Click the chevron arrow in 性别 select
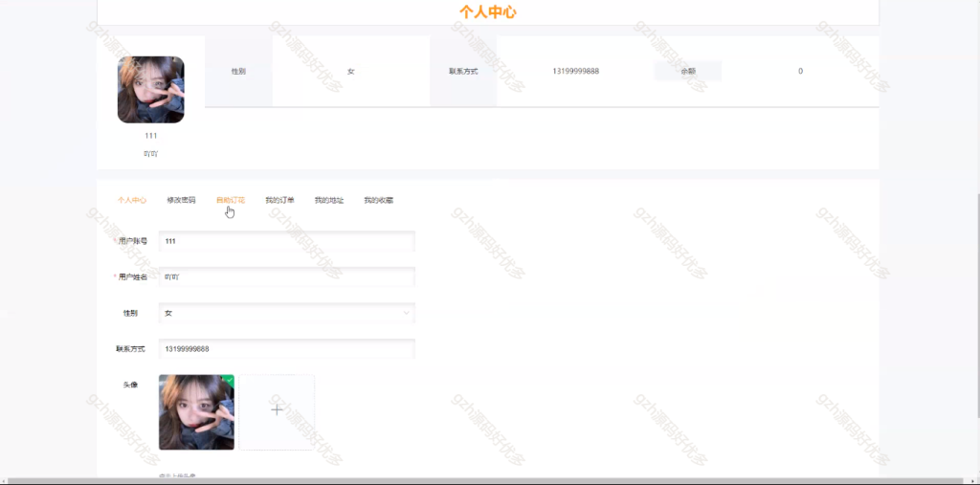 pos(406,313)
